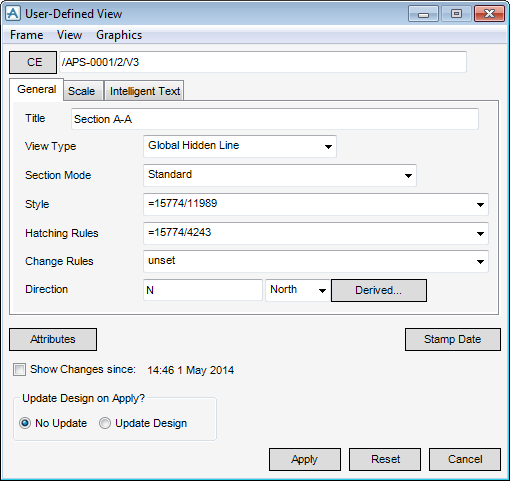Open the Change Rules dropdown
This screenshot has width=510, height=481.
316,261
